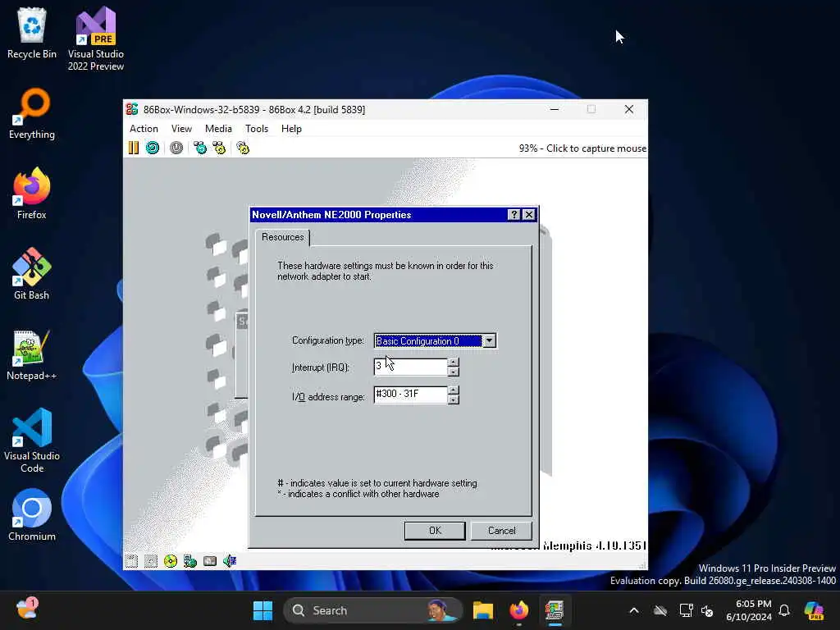Click the gray device icon beside the sound icon

(x=210, y=561)
